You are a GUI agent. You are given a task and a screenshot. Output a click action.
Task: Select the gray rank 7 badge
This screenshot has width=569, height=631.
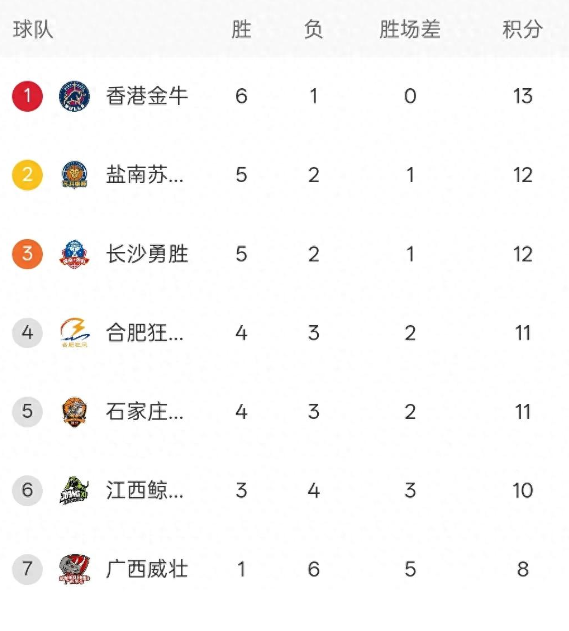[x=27, y=569]
